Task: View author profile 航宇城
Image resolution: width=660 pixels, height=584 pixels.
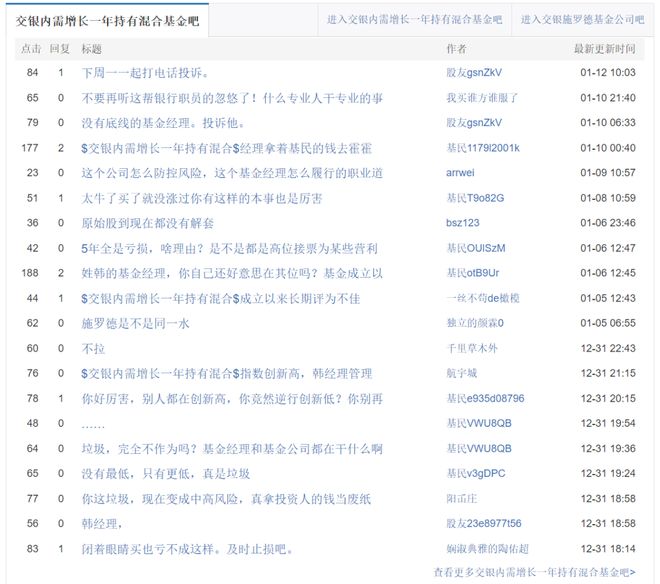Action: pos(461,373)
